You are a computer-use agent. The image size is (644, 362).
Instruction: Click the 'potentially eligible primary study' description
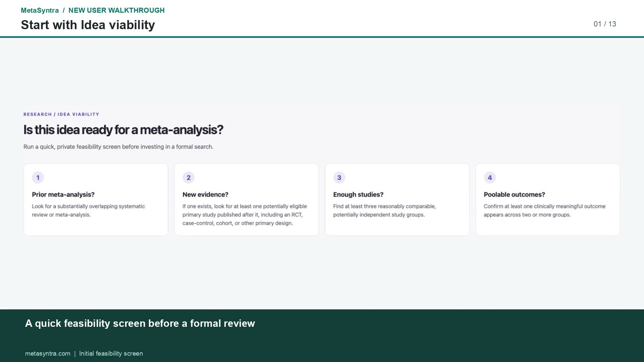(x=245, y=215)
